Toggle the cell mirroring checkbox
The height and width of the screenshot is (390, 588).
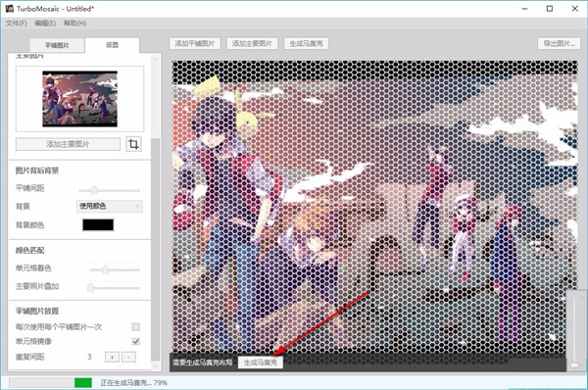(x=136, y=341)
